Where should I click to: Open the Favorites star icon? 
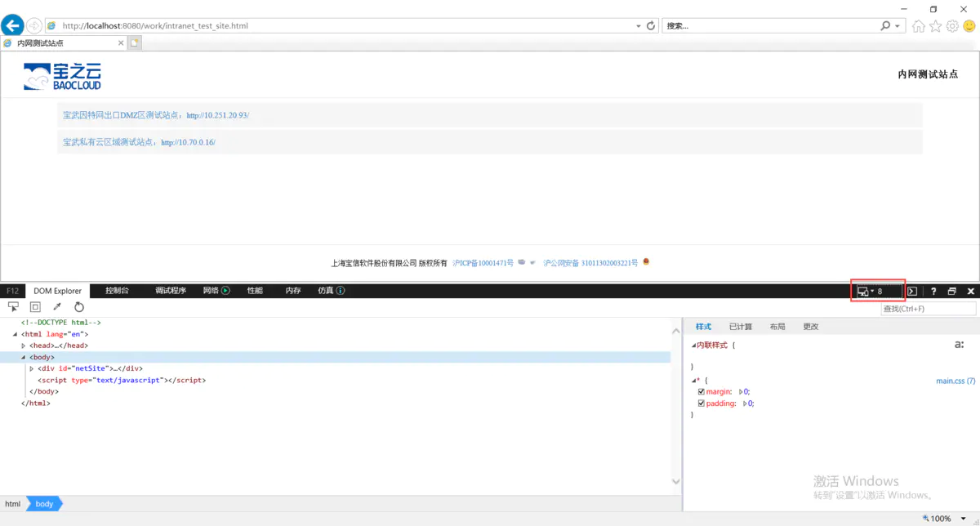936,26
